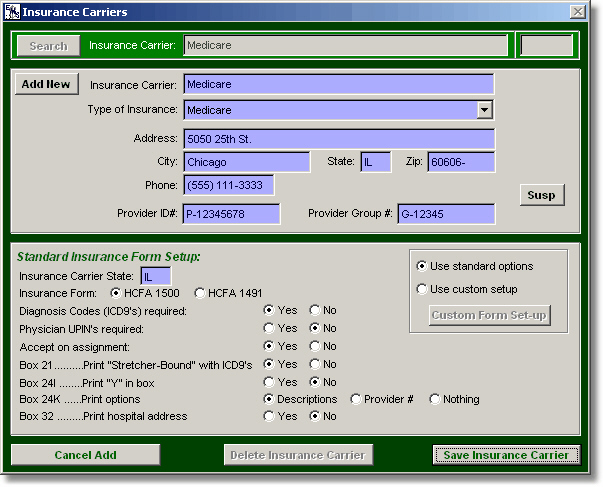The height and width of the screenshot is (487, 603).
Task: Select HCFA 1500 insurance form option
Action: tap(114, 293)
